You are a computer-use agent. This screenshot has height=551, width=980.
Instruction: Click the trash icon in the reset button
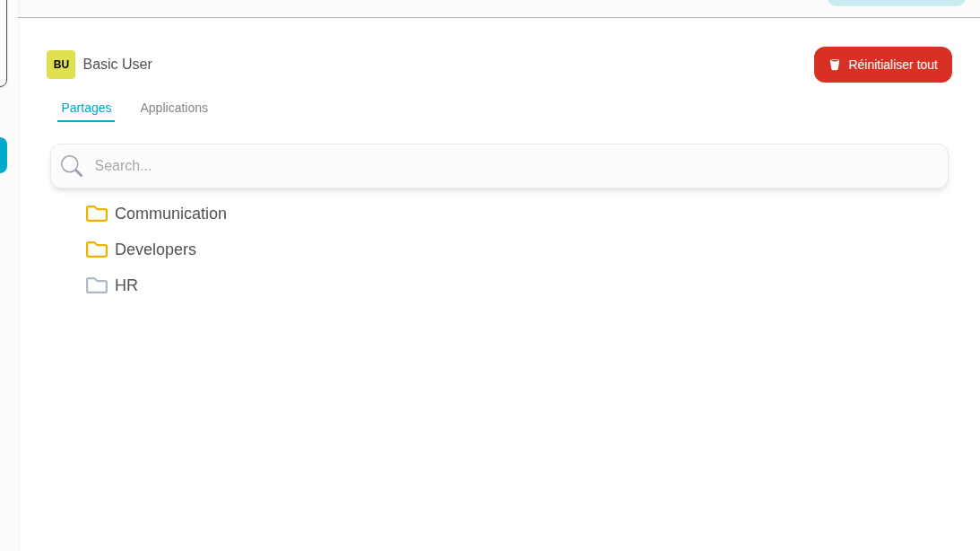(835, 65)
